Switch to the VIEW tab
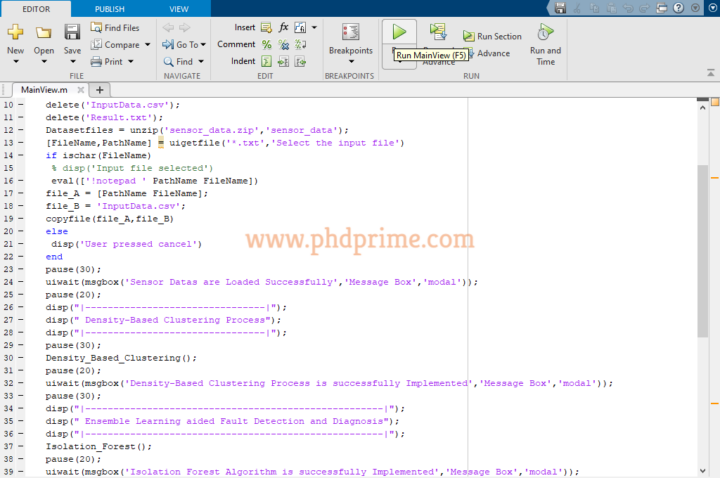 (x=179, y=8)
